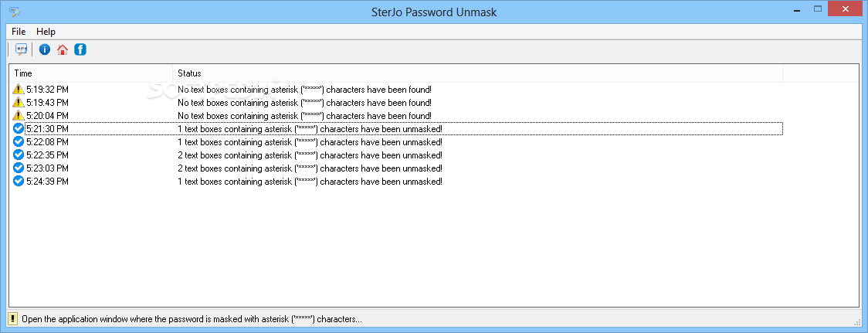This screenshot has width=868, height=333.
Task: Select the 5:21:30 PM time entry
Action: coord(48,129)
